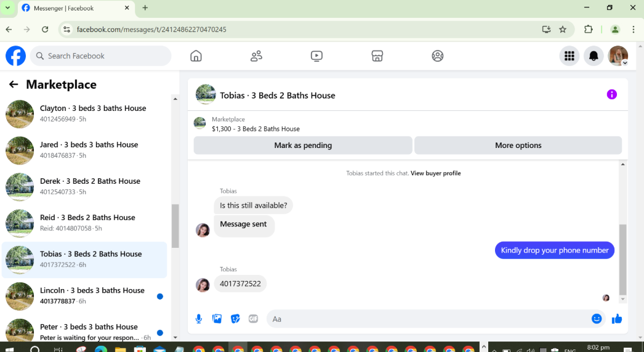Open the Facebook logo home link
The height and width of the screenshot is (352, 644).
(x=15, y=56)
